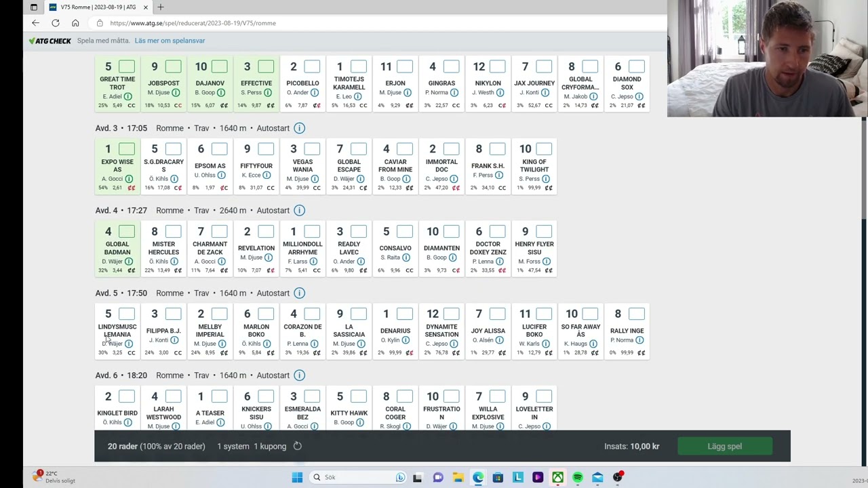Open info icon for Henry Flyer Sisu
Screen dimensions: 868x488
pos(546,262)
